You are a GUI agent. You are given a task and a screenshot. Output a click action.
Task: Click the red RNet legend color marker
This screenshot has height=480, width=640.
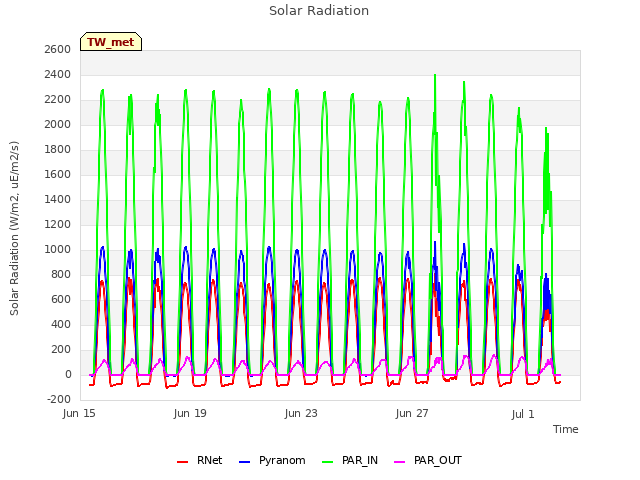[x=182, y=462]
